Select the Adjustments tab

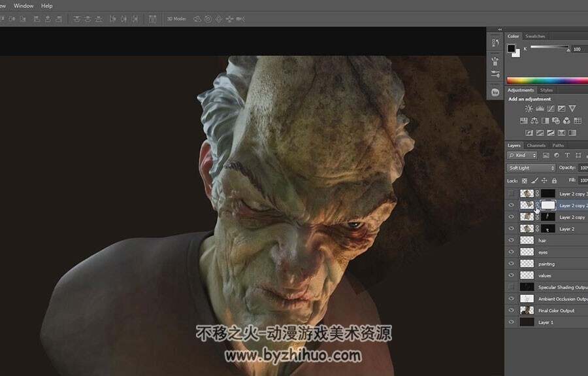click(521, 90)
